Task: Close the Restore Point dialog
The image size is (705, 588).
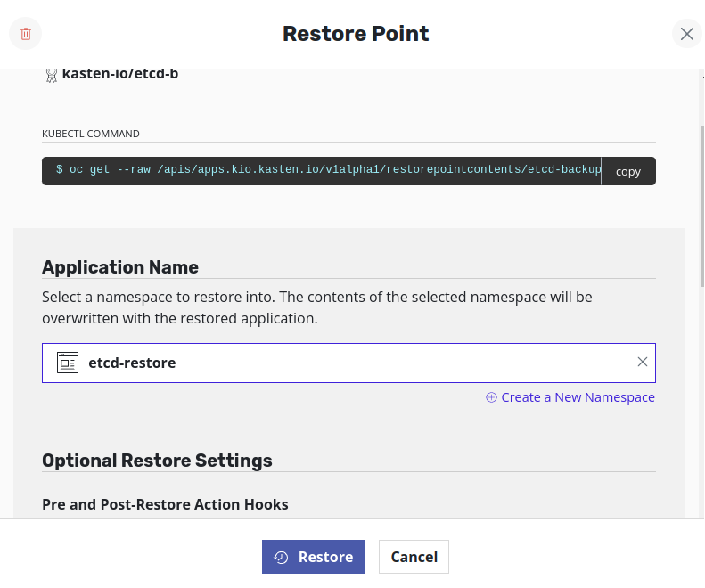Action: 686,34
